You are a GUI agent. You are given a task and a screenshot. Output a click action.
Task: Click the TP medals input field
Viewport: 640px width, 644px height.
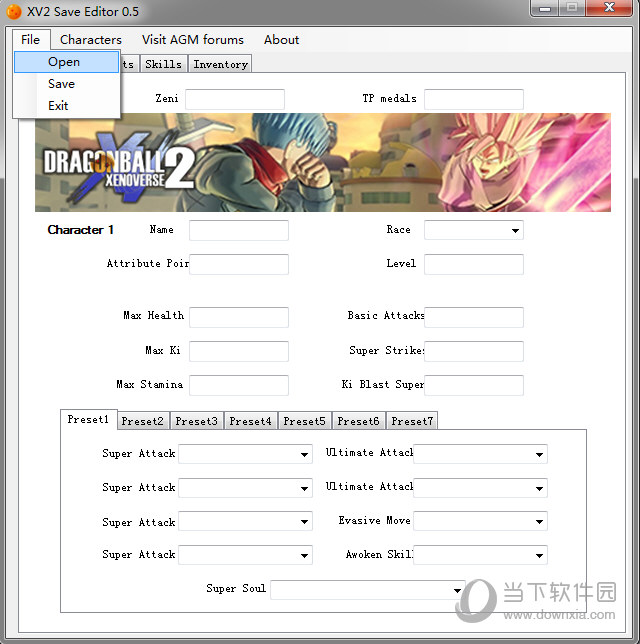[474, 99]
